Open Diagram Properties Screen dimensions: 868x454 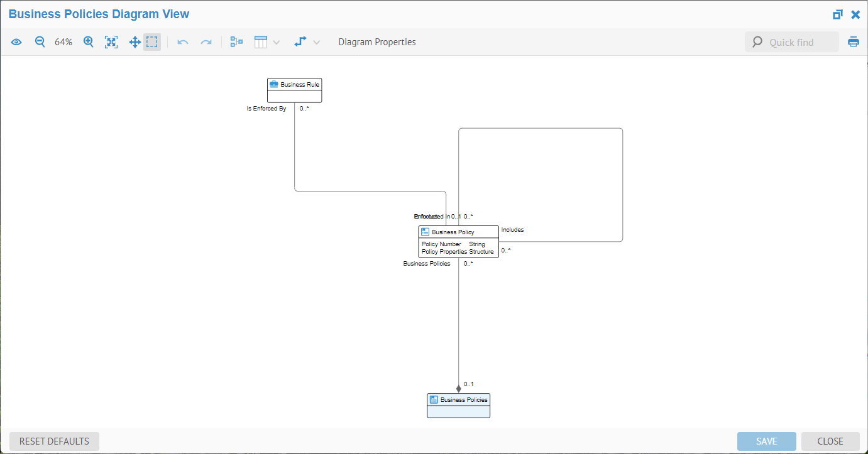[x=377, y=42]
